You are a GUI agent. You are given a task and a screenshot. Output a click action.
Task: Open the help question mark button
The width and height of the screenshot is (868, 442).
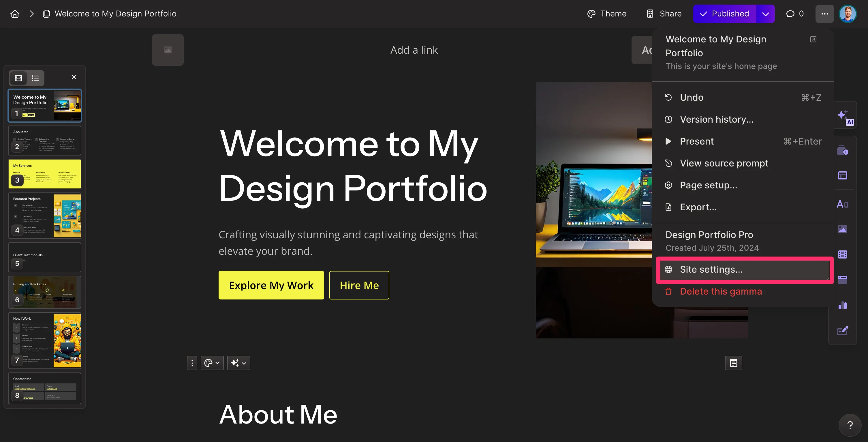(850, 425)
